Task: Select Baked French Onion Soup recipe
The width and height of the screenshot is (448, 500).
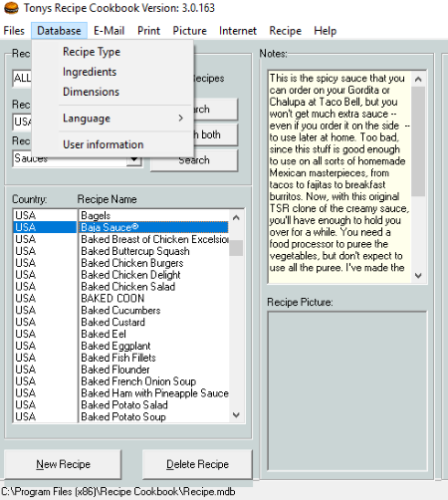Action: (154, 381)
